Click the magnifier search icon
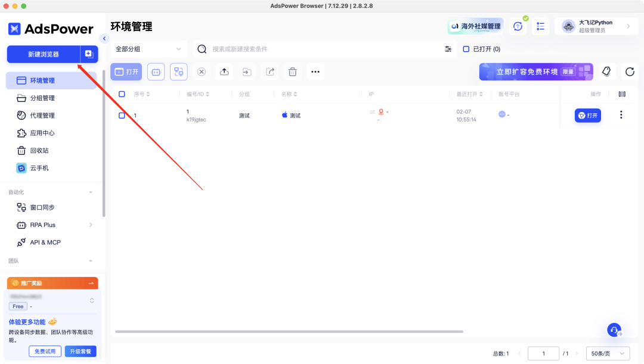This screenshot has width=644, height=364. (202, 49)
